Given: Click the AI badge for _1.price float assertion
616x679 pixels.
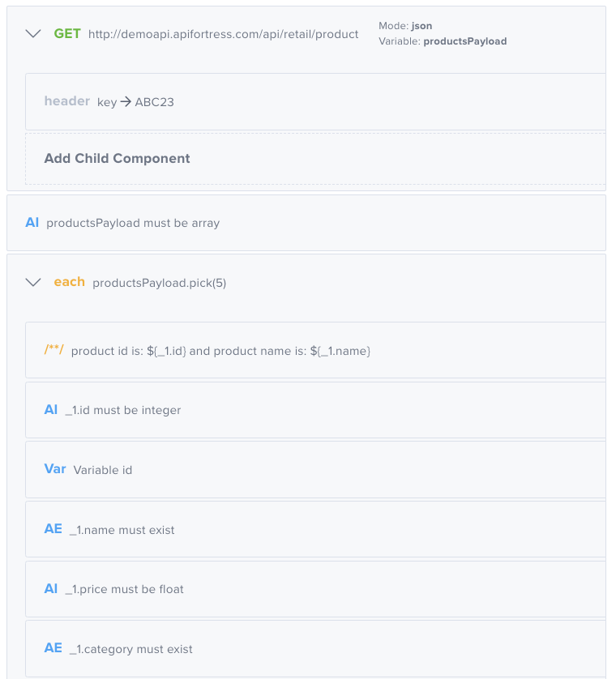Looking at the screenshot, I should click(x=52, y=588).
